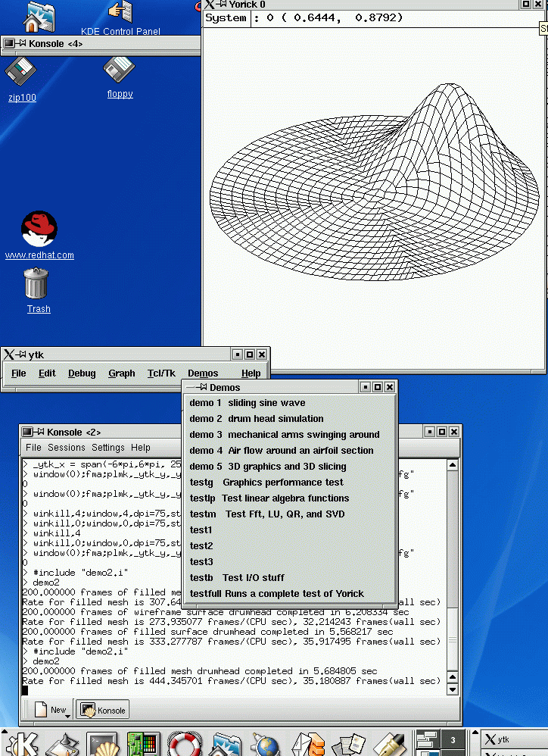
Task: Click the Konsole session tab button
Action: click(x=103, y=711)
